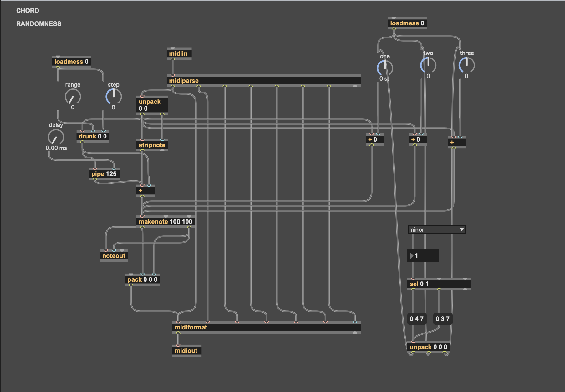The width and height of the screenshot is (565, 392).
Task: Open the minor chord type dropdown
Action: (436, 229)
